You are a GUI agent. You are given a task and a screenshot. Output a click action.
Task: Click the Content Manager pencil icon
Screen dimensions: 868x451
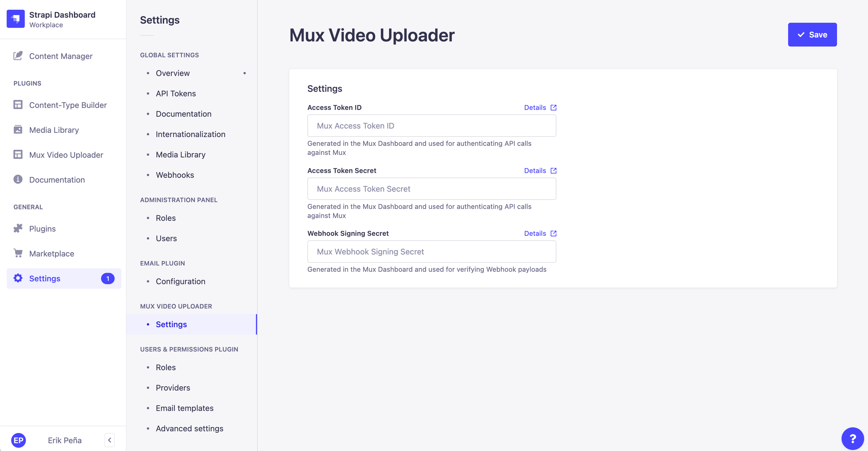tap(18, 56)
